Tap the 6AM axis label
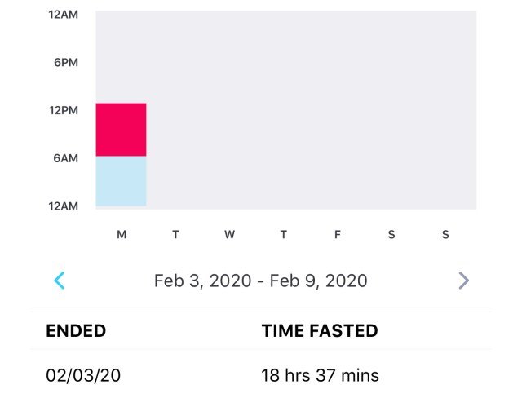Viewport: 522px width, 420px height. [x=65, y=158]
